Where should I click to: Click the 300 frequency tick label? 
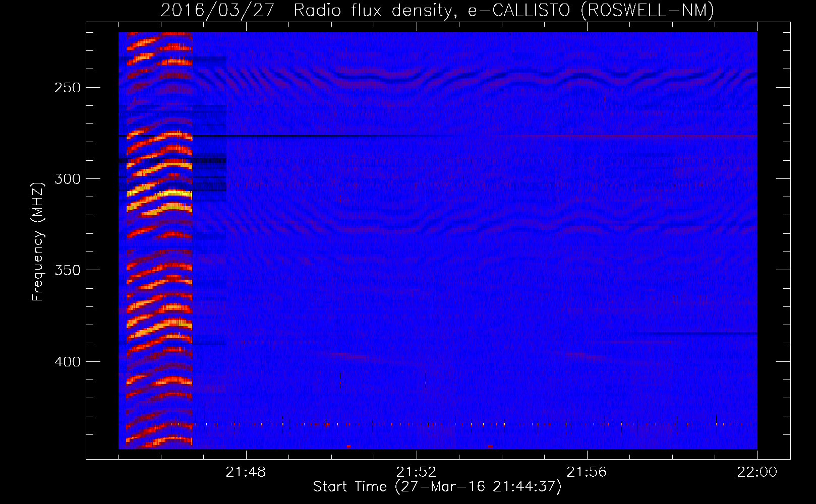[x=68, y=179]
